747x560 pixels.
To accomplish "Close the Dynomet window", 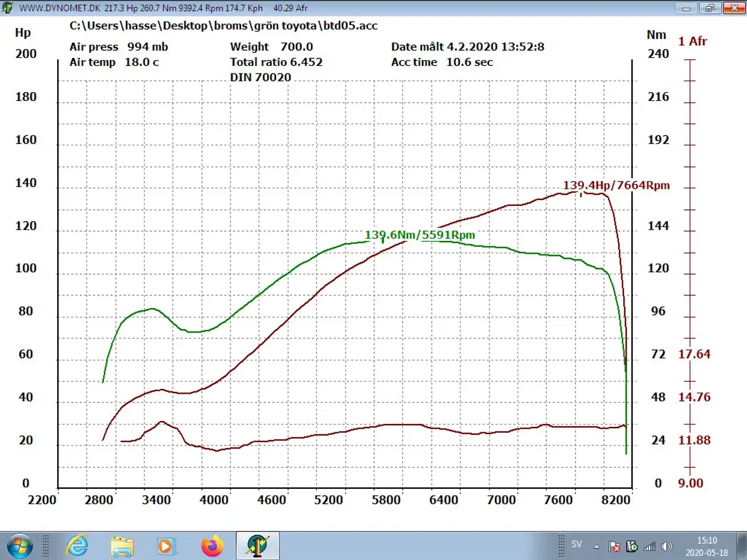I will [x=734, y=8].
